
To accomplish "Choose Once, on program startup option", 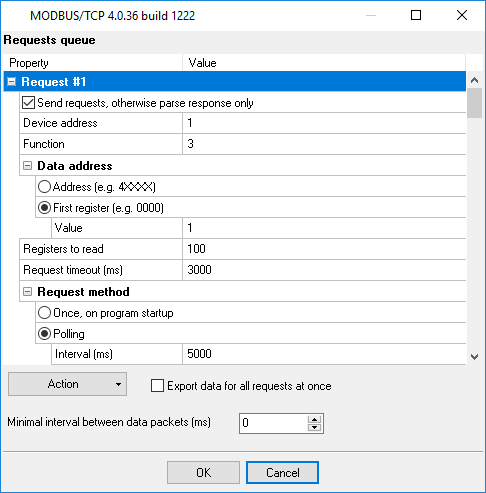I will click(x=44, y=313).
